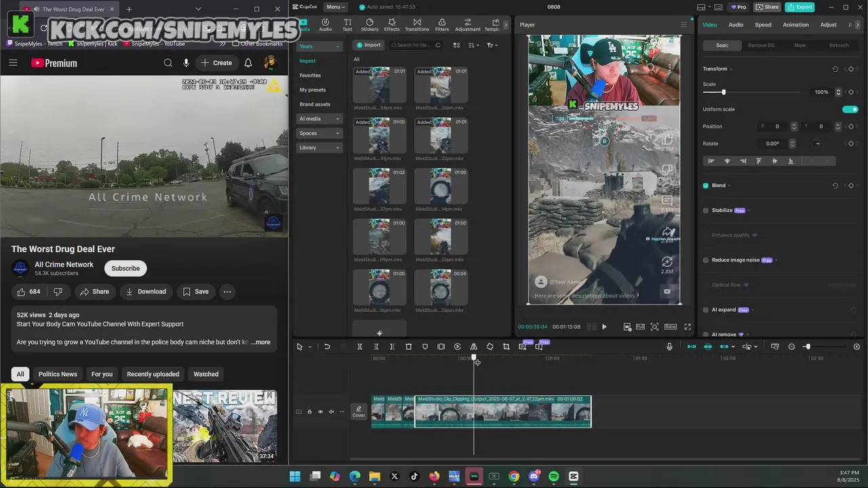
Task: Click the fullscreen icon in Player controls
Action: pos(688,327)
